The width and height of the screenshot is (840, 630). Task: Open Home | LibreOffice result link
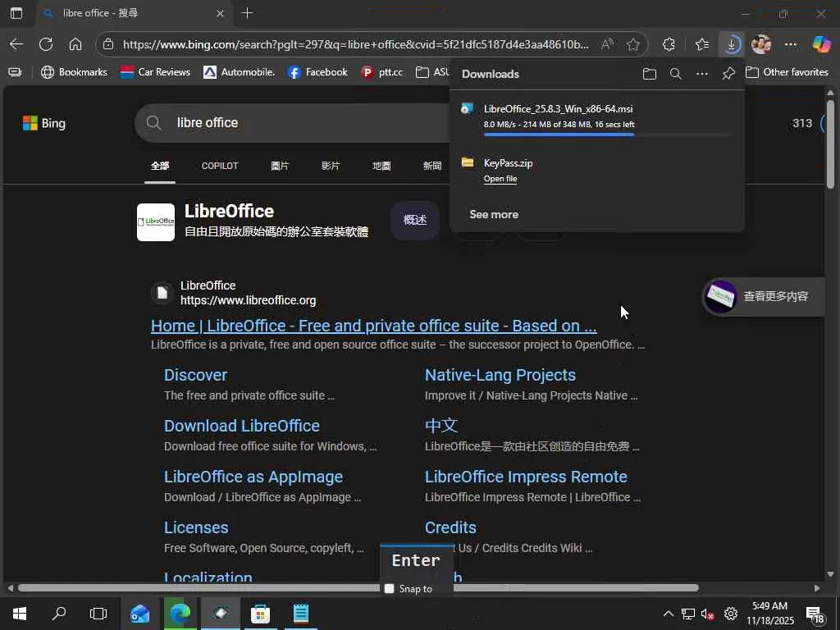[x=373, y=326]
